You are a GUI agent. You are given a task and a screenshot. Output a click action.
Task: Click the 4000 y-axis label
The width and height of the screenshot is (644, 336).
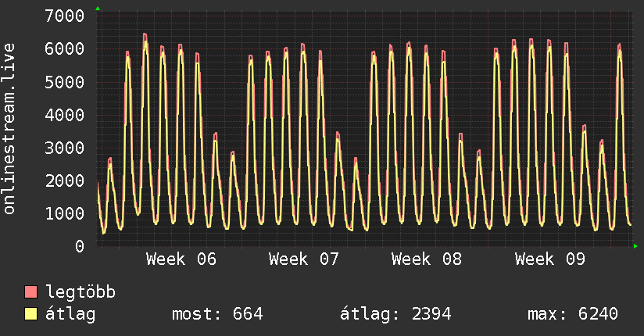tap(65, 115)
